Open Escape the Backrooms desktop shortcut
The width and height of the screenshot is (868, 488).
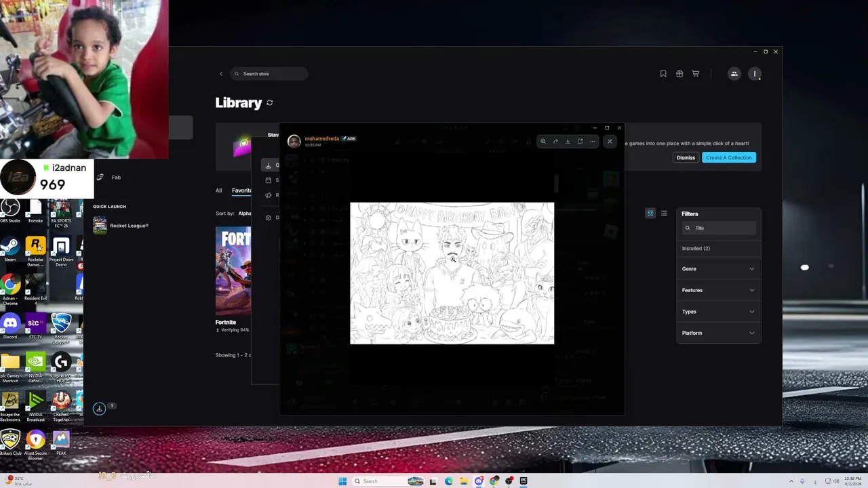point(10,407)
